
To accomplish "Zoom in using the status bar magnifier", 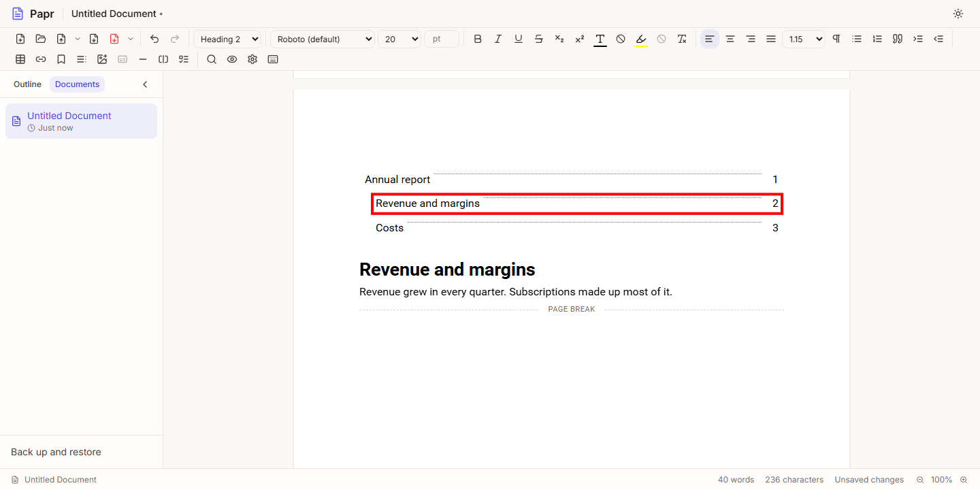I will pyautogui.click(x=964, y=480).
